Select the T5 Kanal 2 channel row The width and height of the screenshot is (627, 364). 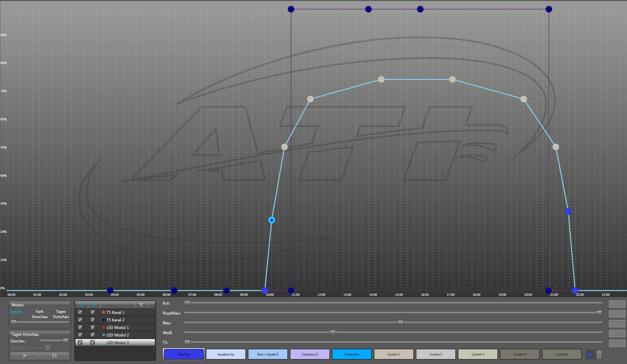(x=115, y=320)
